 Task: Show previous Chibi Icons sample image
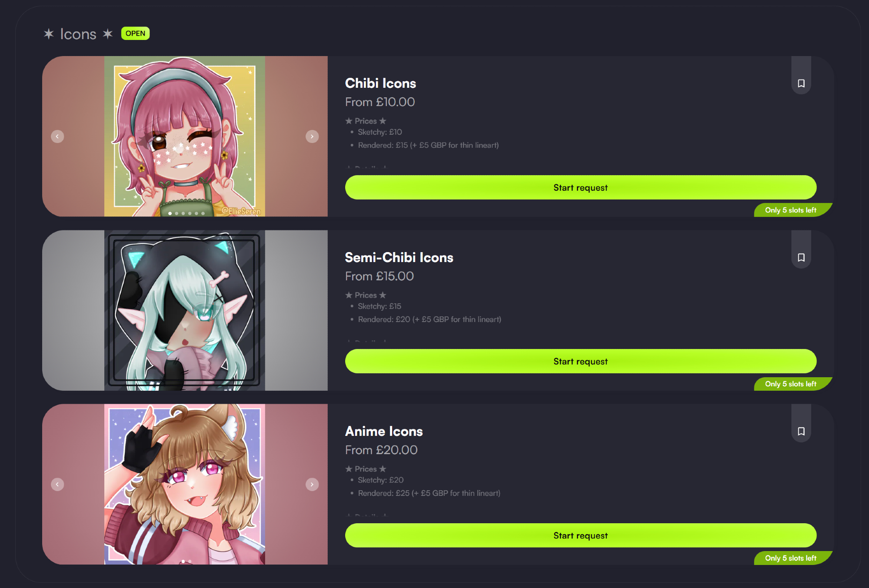[57, 136]
